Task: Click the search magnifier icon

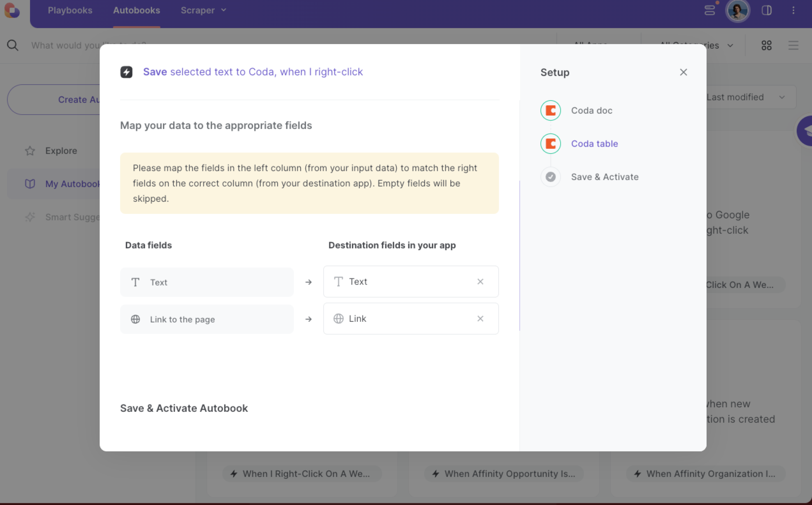Action: 13,45
